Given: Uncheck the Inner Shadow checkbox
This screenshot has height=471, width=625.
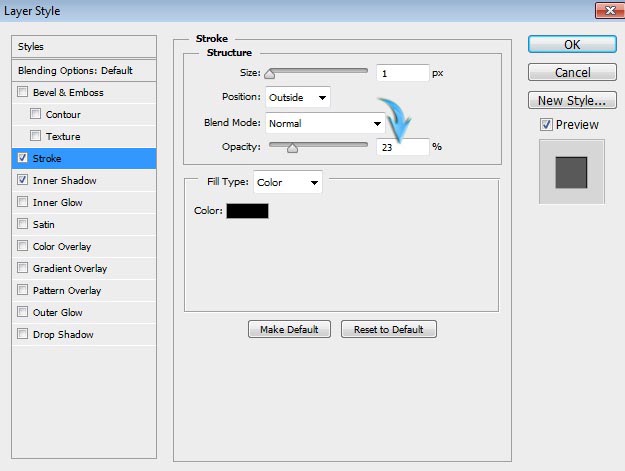Looking at the screenshot, I should [23, 180].
